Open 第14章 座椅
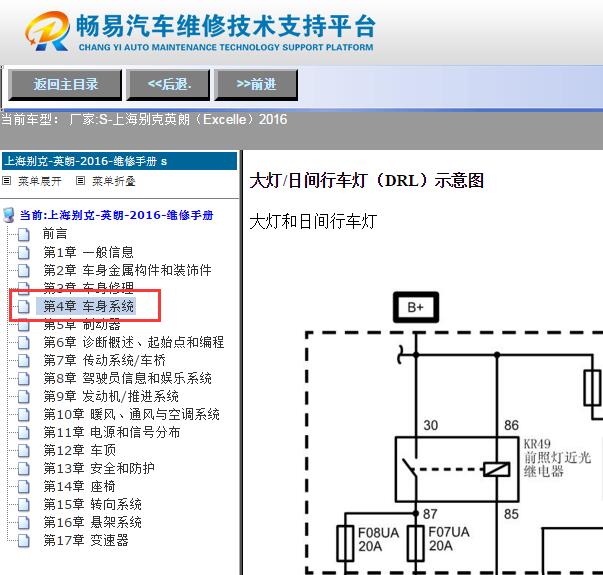 79,486
